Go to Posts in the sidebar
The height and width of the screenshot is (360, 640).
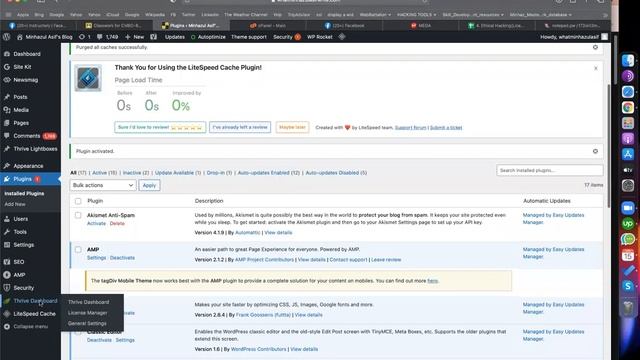click(x=20, y=97)
